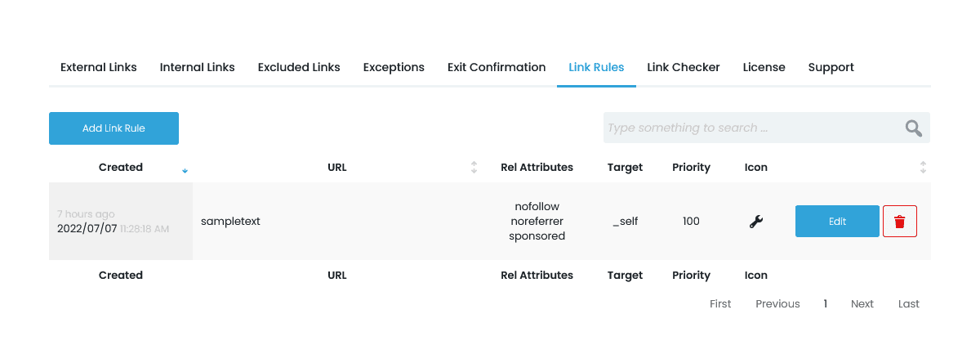Click the Previous page link
980x350 pixels.
coord(777,303)
